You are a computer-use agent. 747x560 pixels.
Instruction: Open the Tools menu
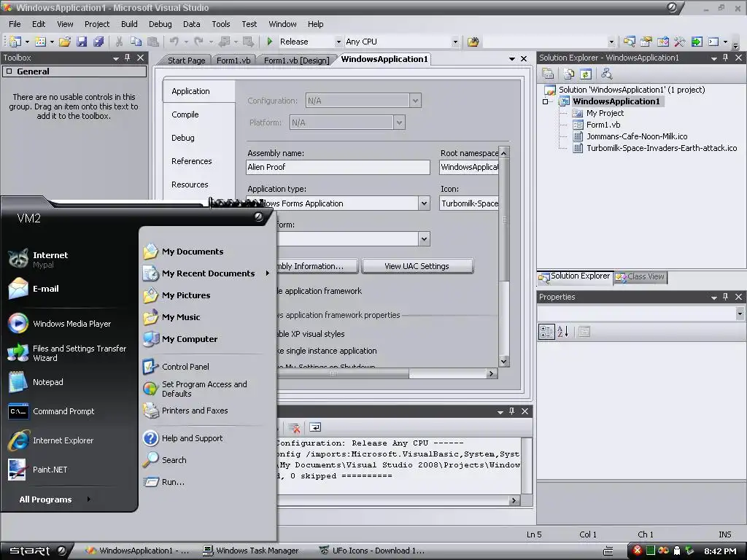pos(220,24)
